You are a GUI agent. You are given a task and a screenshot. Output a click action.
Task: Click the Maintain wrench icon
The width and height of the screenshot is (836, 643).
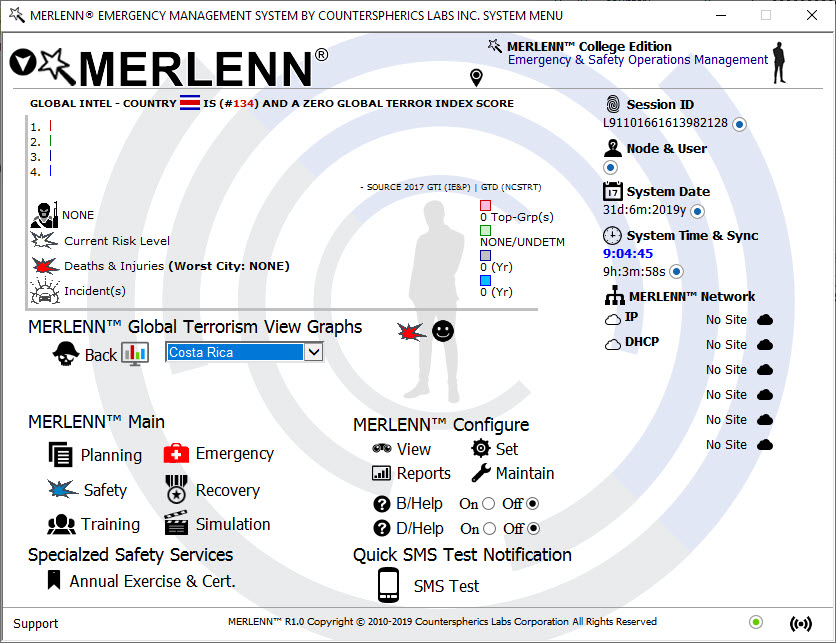pos(481,472)
